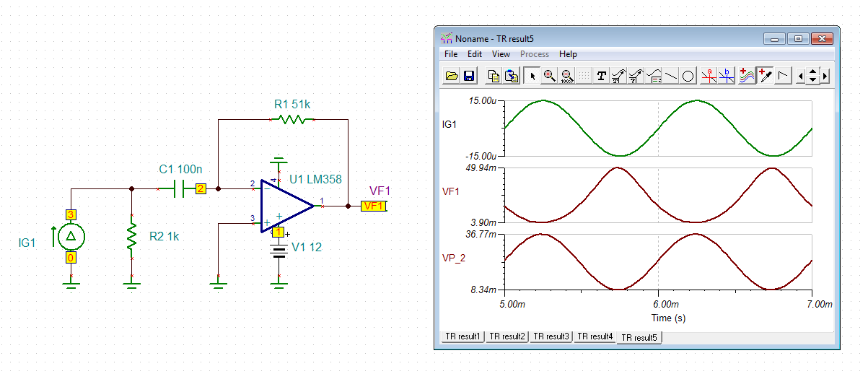Image resolution: width=868 pixels, height=374 pixels.
Task: Click the 'R1 51k' component label
Action: [x=292, y=105]
